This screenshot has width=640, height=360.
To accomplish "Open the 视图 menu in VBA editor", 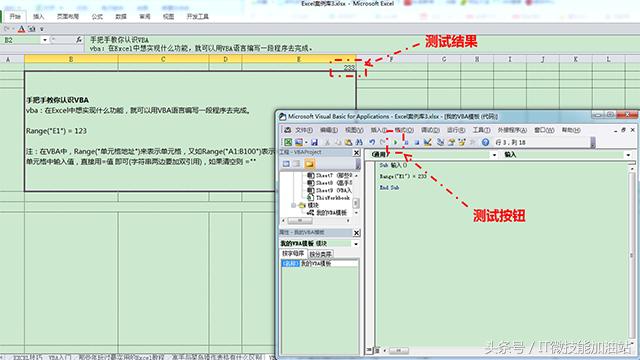I will (x=354, y=130).
